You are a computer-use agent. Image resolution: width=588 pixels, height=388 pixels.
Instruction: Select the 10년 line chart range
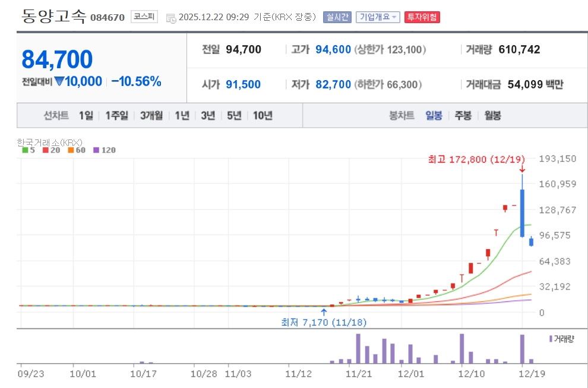(263, 116)
